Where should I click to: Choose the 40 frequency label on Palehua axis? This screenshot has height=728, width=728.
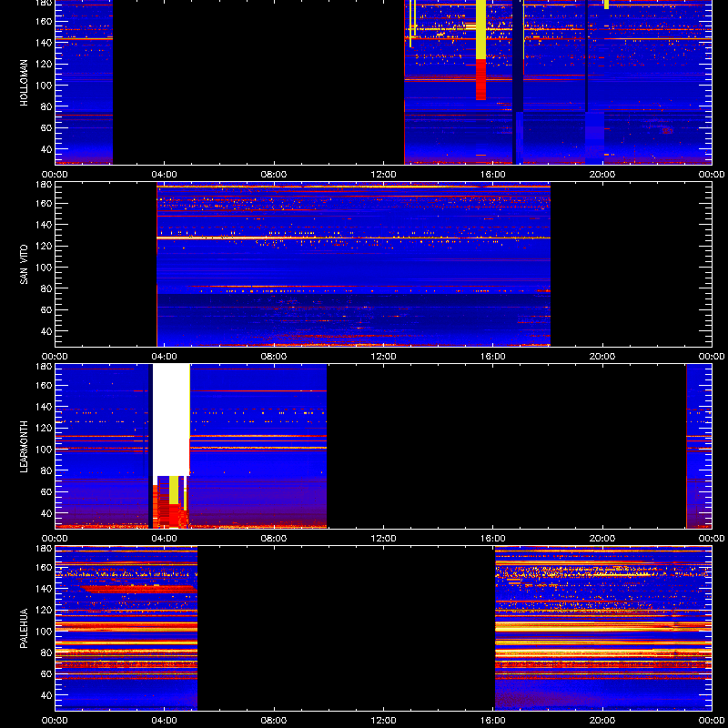coord(46,695)
